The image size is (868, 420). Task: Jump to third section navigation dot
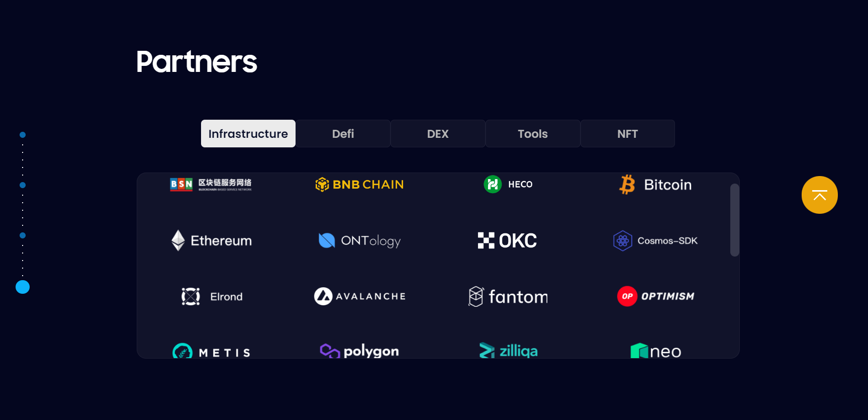point(23,235)
